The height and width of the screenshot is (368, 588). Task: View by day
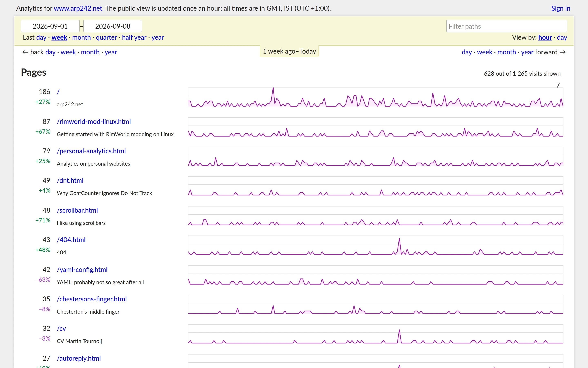click(x=562, y=37)
